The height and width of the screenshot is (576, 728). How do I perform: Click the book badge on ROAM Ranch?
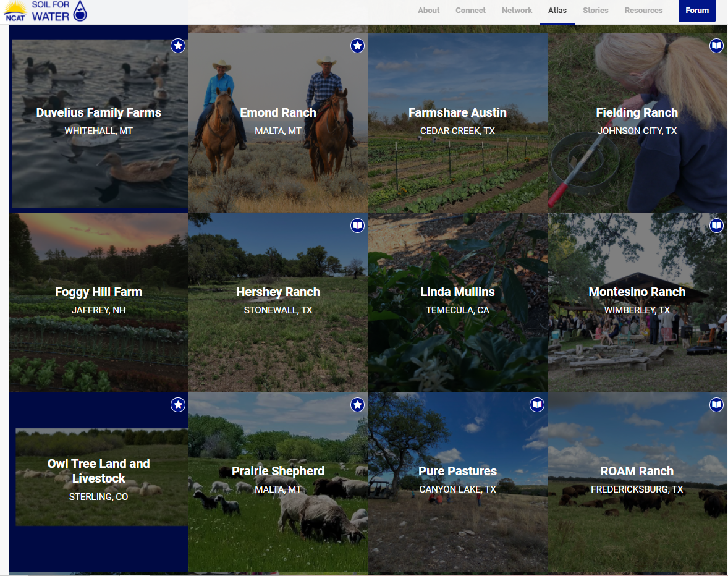[x=716, y=405]
